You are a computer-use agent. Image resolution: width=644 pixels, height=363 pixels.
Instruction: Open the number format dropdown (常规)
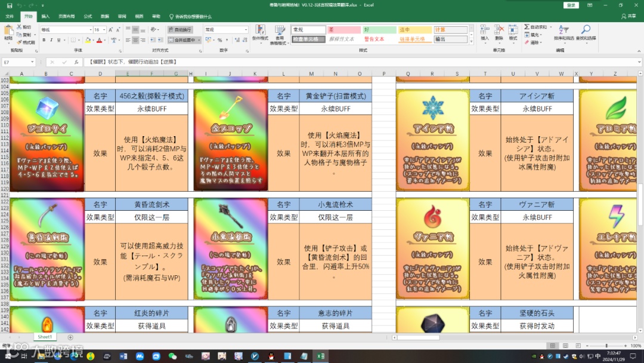pos(246,30)
